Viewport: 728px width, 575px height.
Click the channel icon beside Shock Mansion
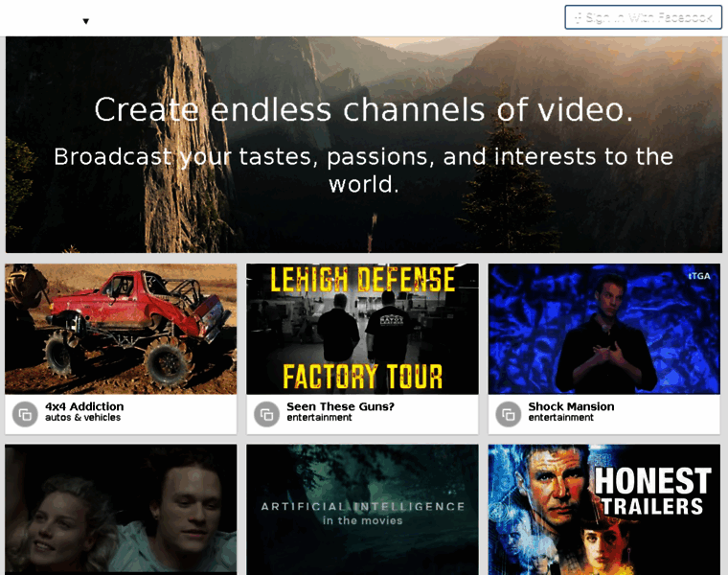(x=508, y=414)
